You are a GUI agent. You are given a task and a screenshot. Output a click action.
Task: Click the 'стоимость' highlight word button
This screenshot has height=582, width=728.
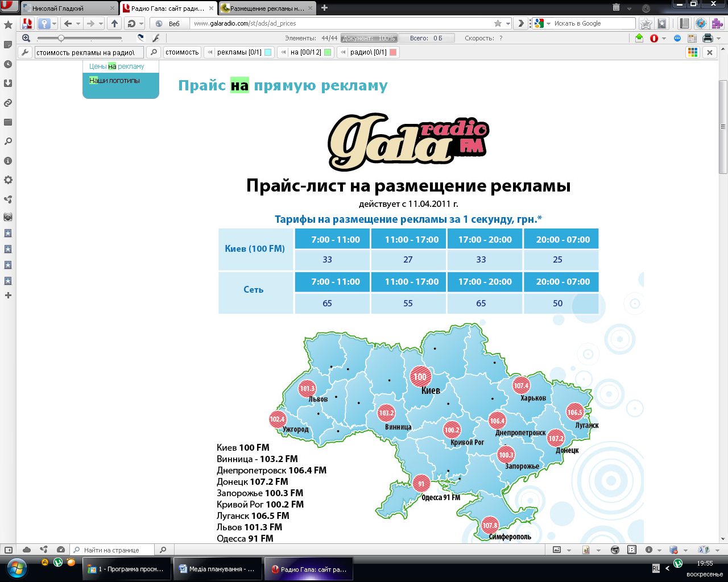(x=182, y=52)
